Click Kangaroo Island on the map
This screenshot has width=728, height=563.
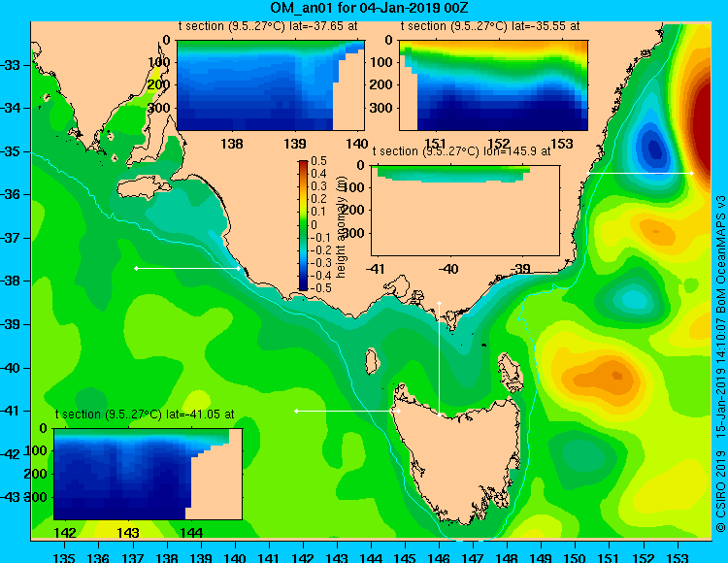pyautogui.click(x=143, y=188)
